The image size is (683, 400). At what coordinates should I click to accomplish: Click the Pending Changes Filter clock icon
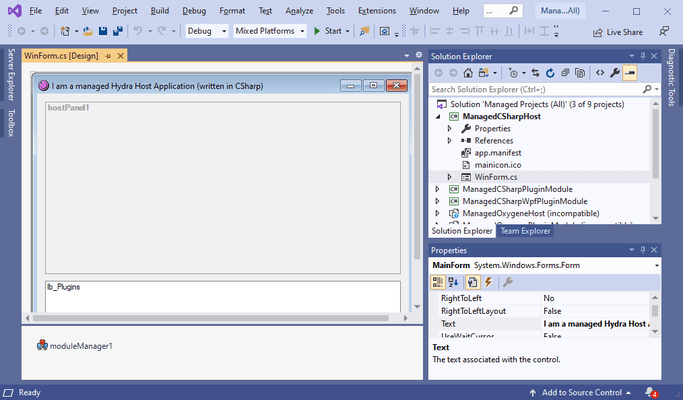click(x=513, y=73)
